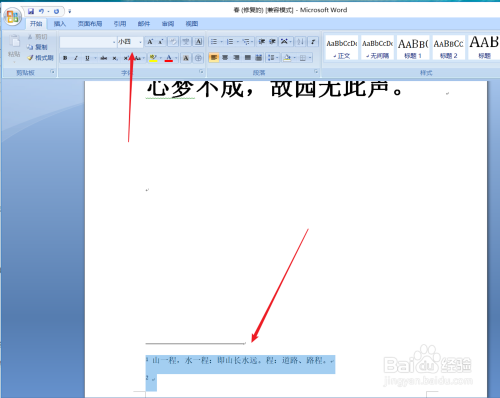Toggle strikethrough formatting
The width and height of the screenshot is (500, 398).
point(104,58)
